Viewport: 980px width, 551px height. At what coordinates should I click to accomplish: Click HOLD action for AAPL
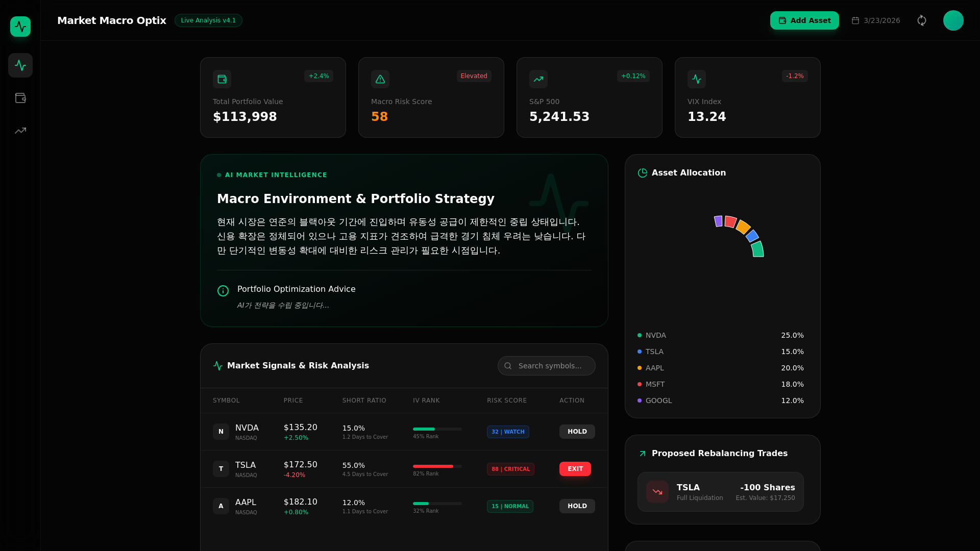pyautogui.click(x=577, y=506)
